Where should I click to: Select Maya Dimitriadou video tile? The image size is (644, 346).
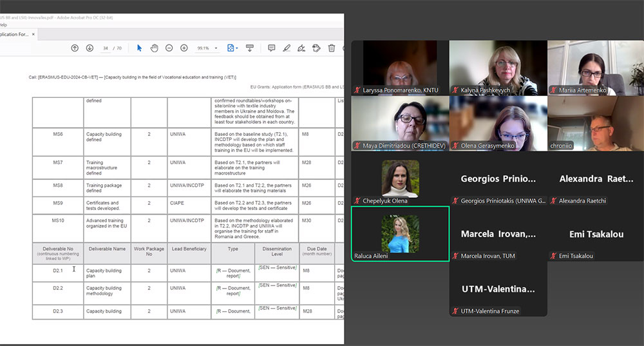tap(400, 123)
